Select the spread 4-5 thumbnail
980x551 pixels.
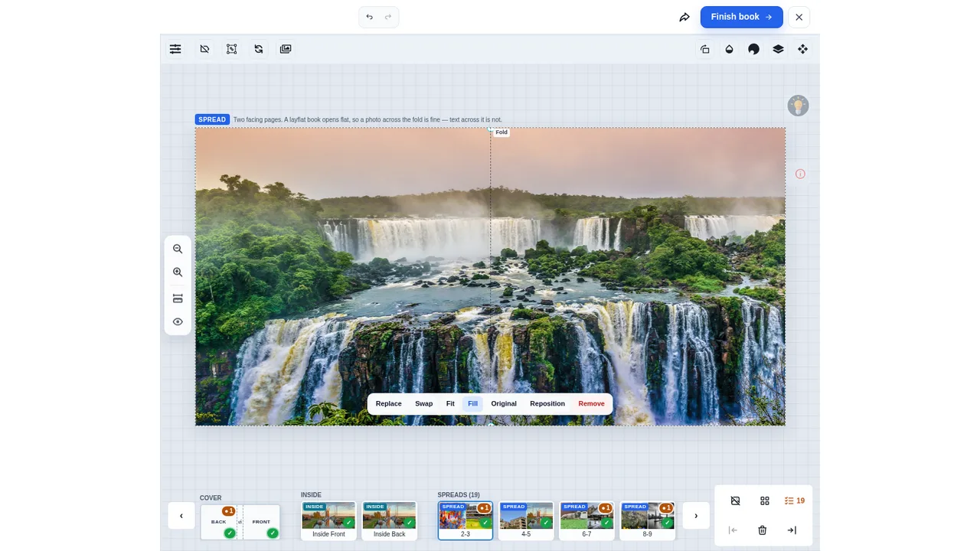point(526,520)
